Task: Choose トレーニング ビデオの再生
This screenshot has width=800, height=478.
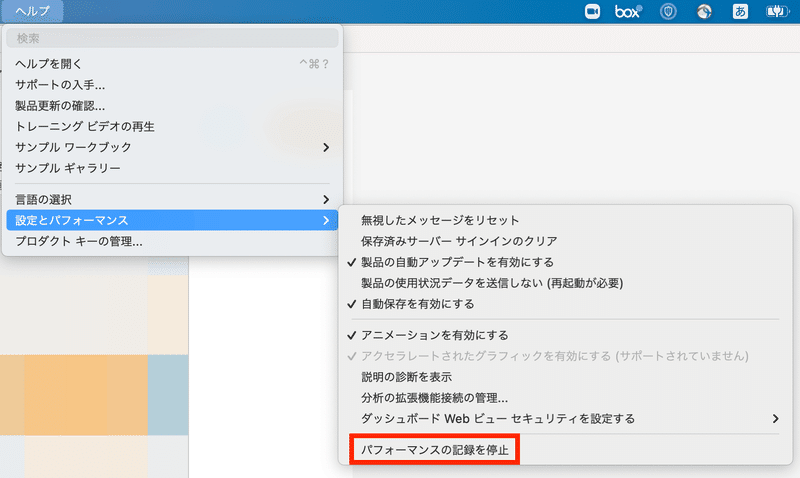Action: pos(172,127)
